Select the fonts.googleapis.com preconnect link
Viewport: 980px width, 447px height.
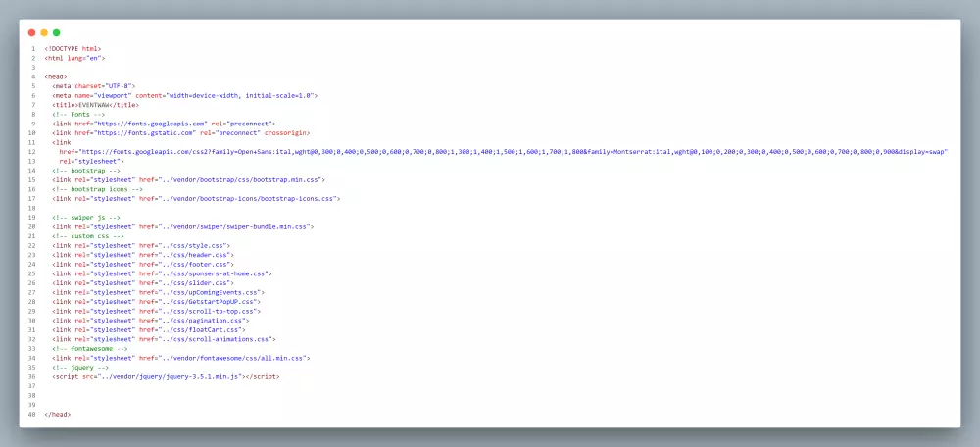(x=164, y=124)
